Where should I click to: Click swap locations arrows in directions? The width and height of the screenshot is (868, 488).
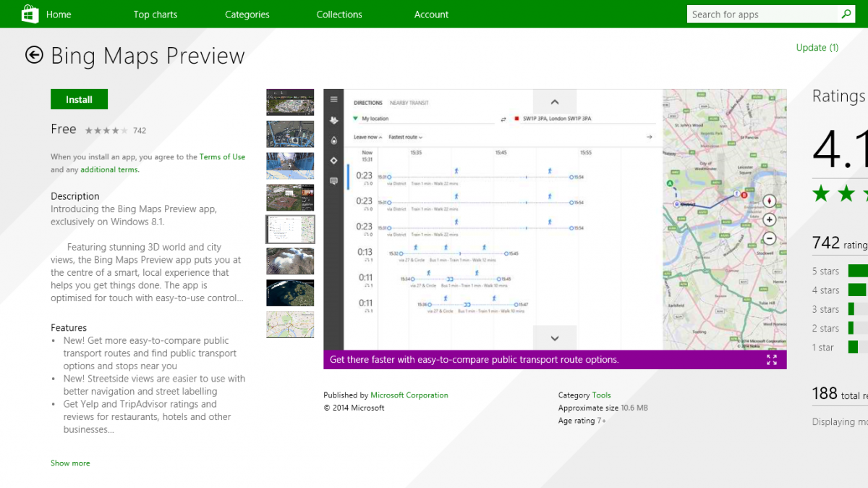503,119
